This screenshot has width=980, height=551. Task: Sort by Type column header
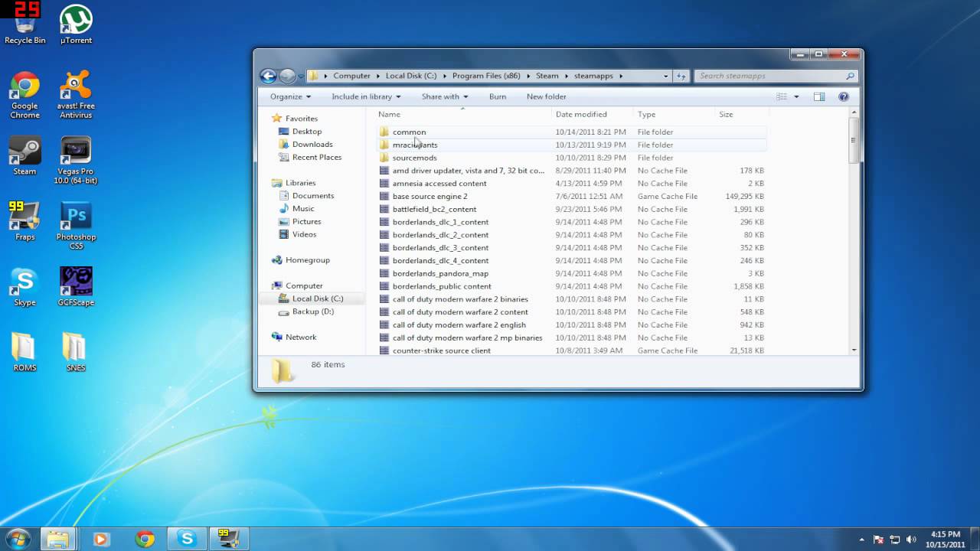coord(674,114)
